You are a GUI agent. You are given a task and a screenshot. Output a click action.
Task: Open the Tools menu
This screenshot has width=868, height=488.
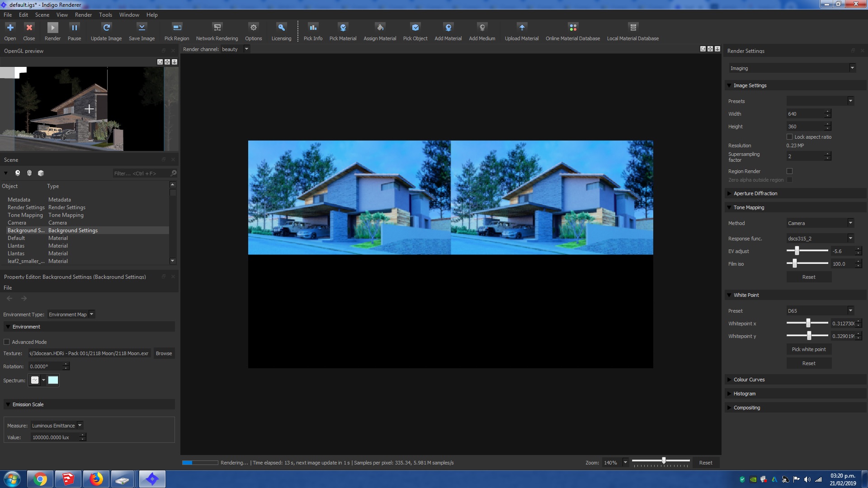pyautogui.click(x=105, y=15)
